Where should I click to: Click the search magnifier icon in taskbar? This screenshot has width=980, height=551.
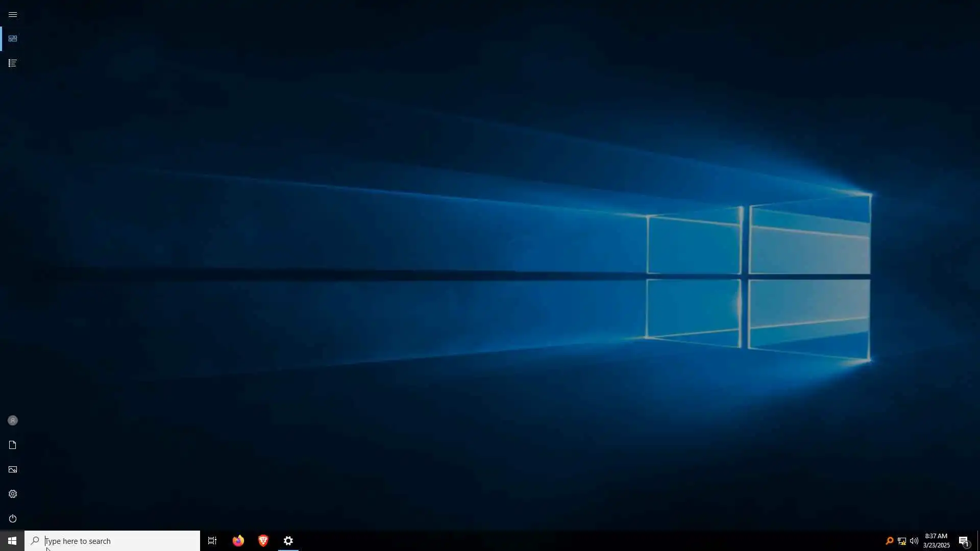point(35,541)
